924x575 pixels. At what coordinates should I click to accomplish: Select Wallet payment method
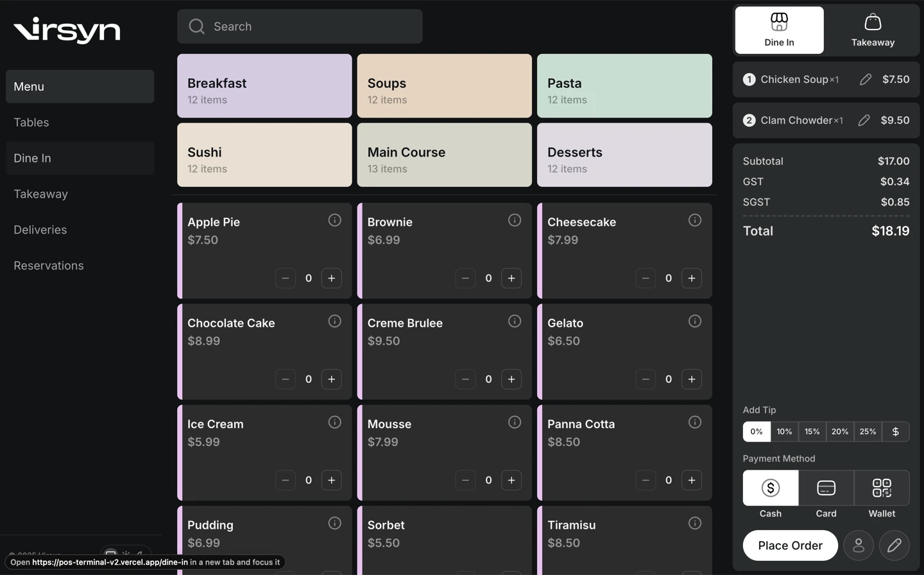882,488
